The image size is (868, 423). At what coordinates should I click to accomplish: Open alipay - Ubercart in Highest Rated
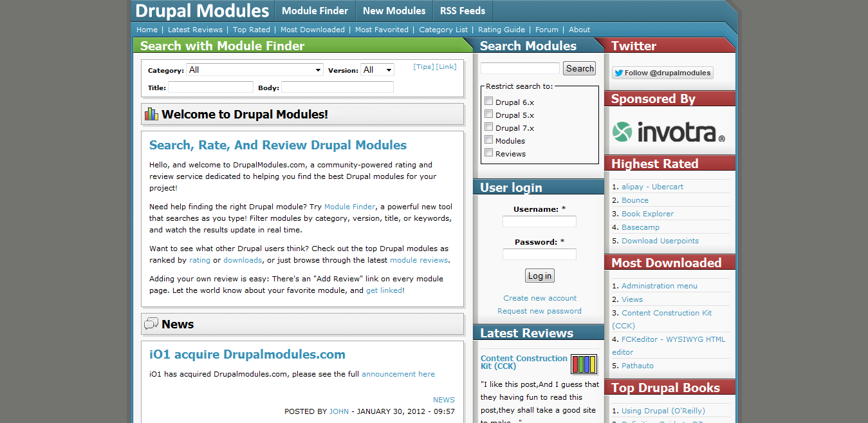click(652, 187)
